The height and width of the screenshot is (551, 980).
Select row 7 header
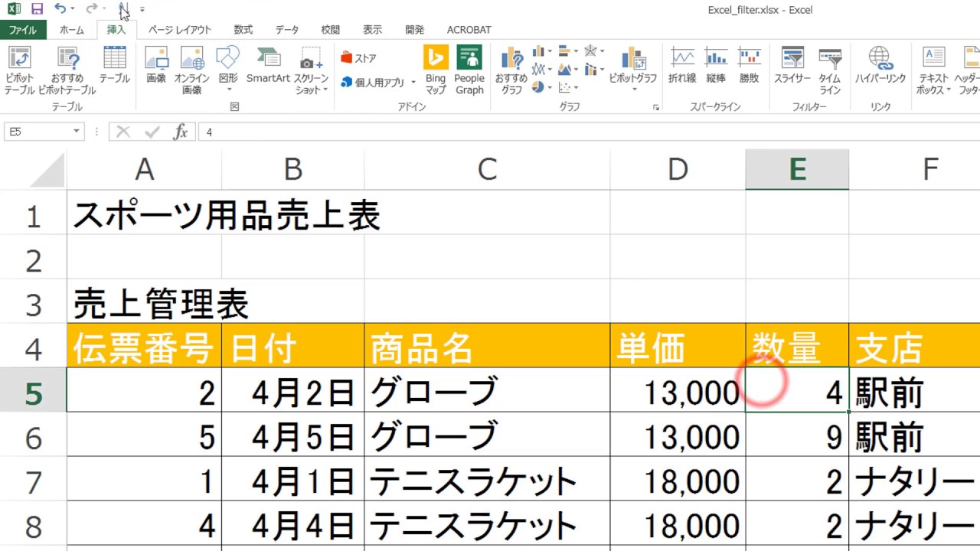(33, 482)
